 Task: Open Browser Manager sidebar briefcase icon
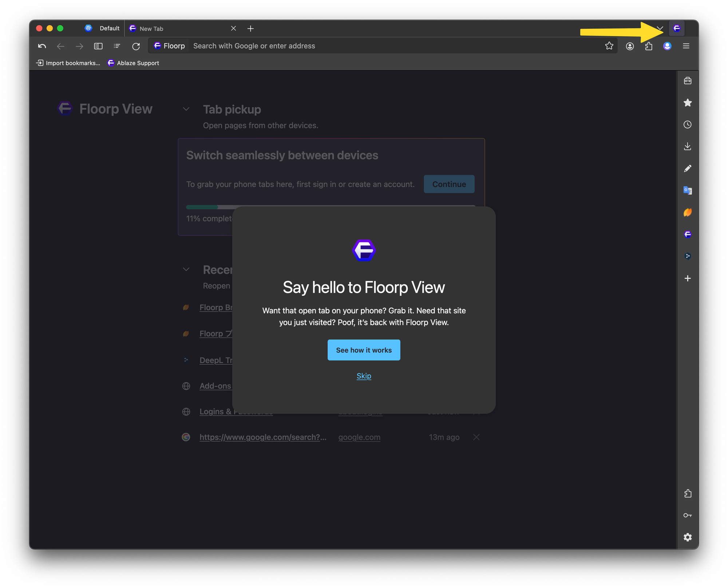[688, 81]
